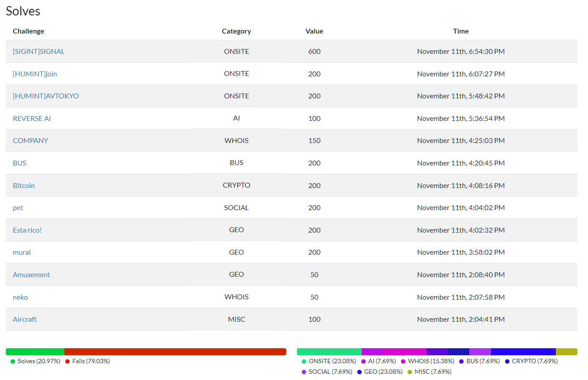
Task: Click the value 150 in COMPANY row
Action: pos(315,140)
